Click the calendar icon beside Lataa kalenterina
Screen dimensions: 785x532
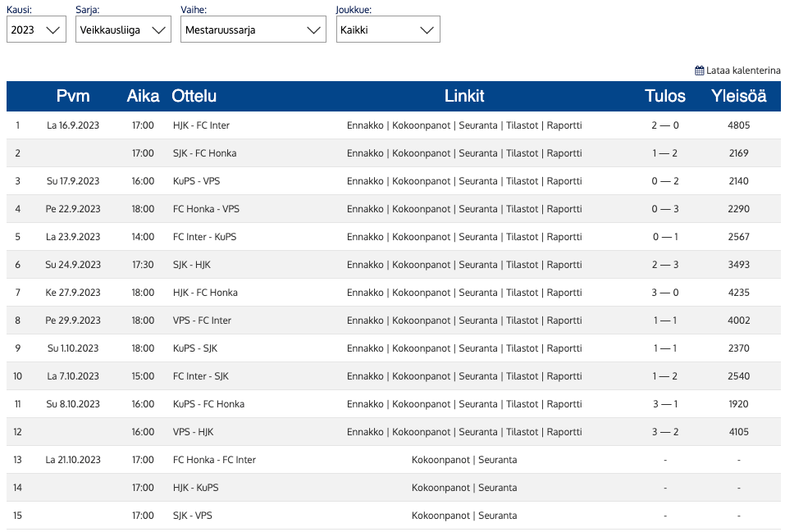click(x=699, y=70)
